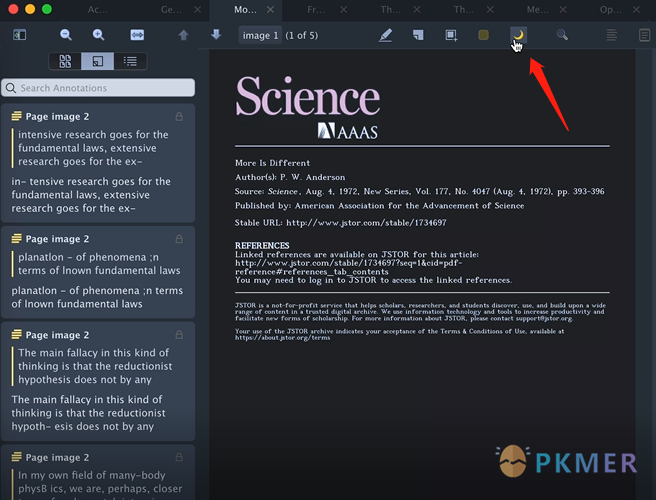Click highlight icon of 'In my own field' annotation
Viewport: 656px width, 500px height.
pos(16,457)
